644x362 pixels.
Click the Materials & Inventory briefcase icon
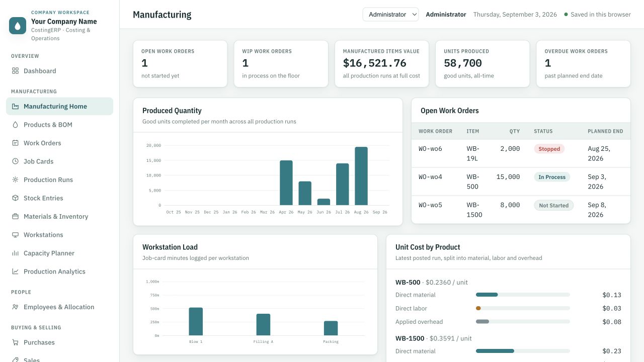click(16, 217)
